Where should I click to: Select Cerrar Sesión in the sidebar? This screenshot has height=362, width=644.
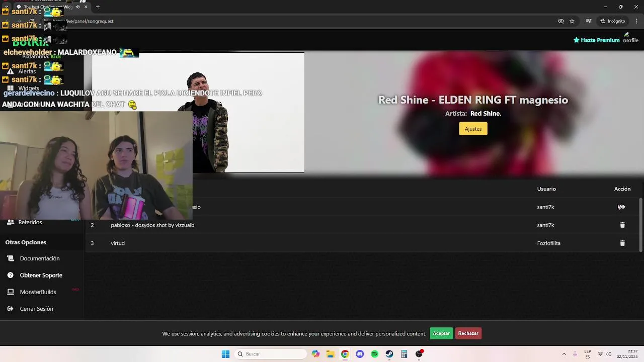pyautogui.click(x=37, y=309)
